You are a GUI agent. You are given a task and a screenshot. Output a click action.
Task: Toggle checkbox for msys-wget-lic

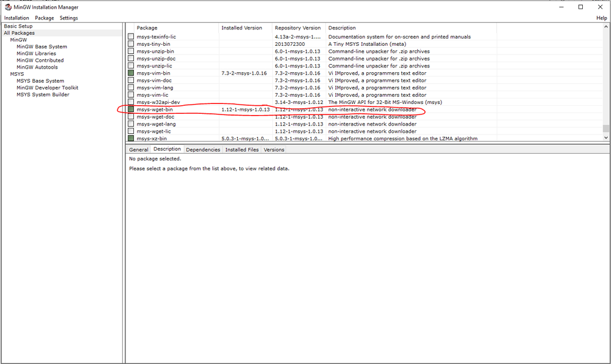(131, 131)
